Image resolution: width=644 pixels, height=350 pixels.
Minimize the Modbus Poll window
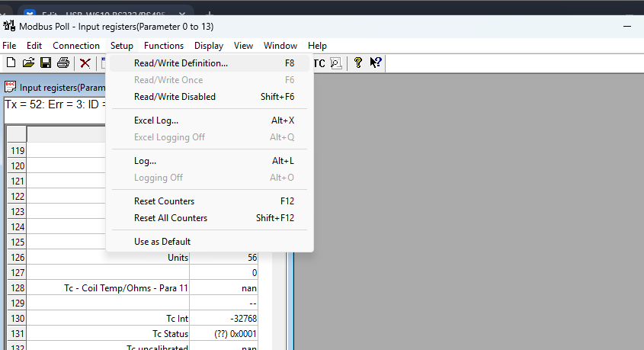pyautogui.click(x=626, y=26)
